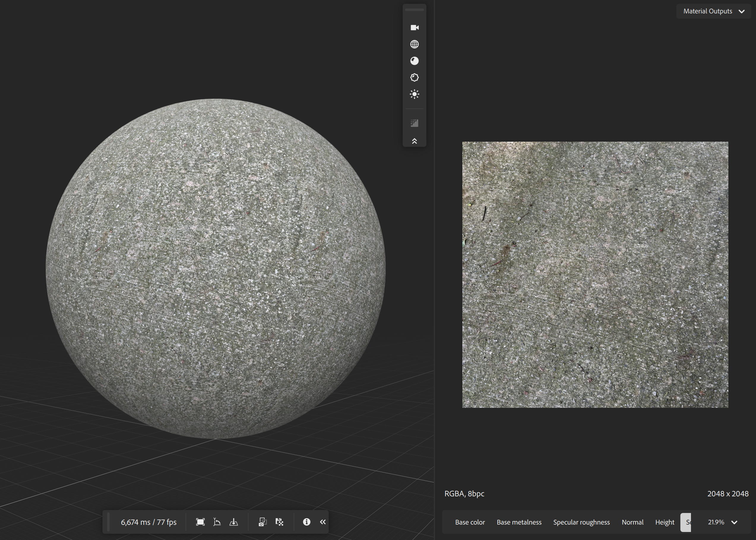Click the snap-to-ground arrow icon

(234, 522)
